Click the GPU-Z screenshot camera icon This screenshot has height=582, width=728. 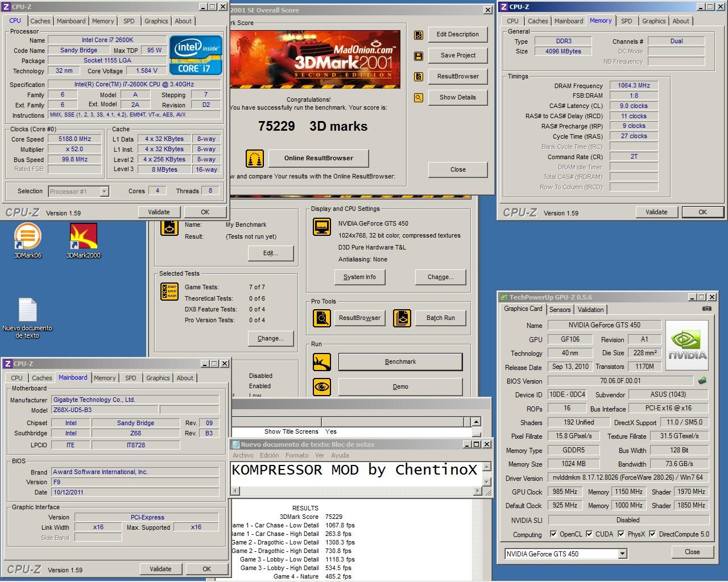coord(706,309)
